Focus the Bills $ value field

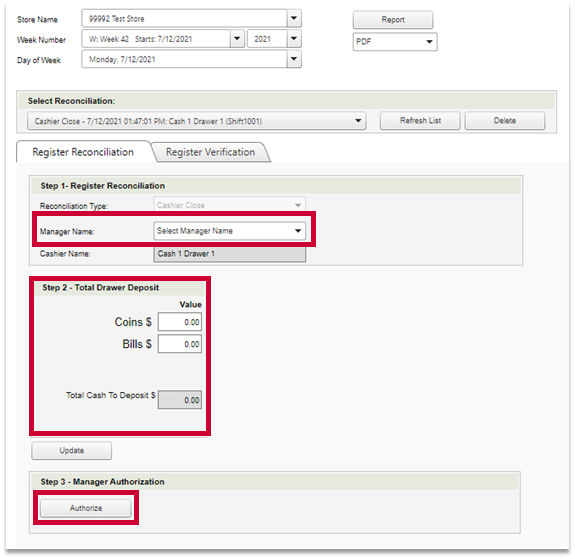180,344
